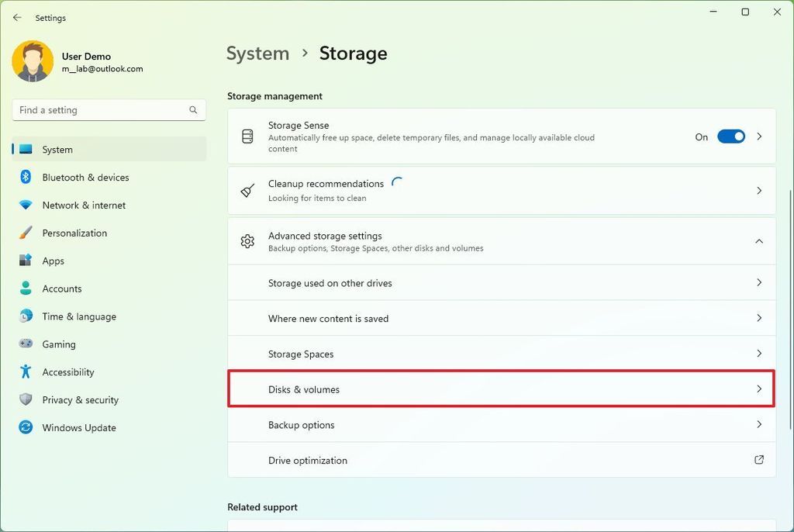Open Network & internet settings icon
This screenshot has height=532, width=794.
coord(24,205)
